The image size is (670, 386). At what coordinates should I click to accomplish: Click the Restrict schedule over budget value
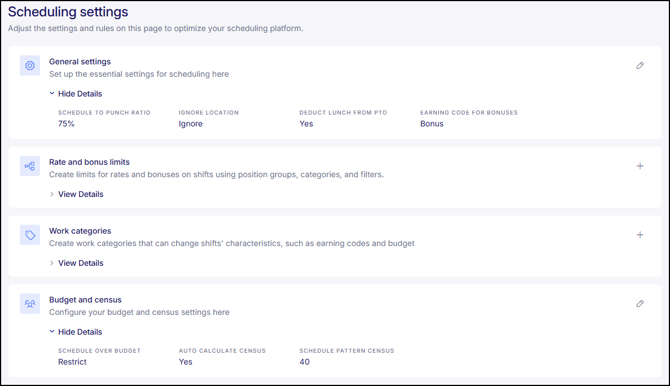(72, 362)
